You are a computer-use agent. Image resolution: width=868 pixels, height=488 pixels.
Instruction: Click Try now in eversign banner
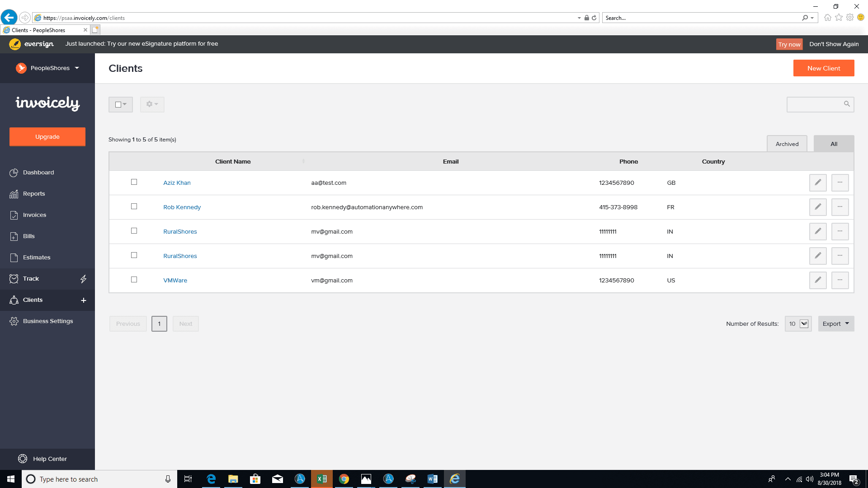[x=789, y=44]
